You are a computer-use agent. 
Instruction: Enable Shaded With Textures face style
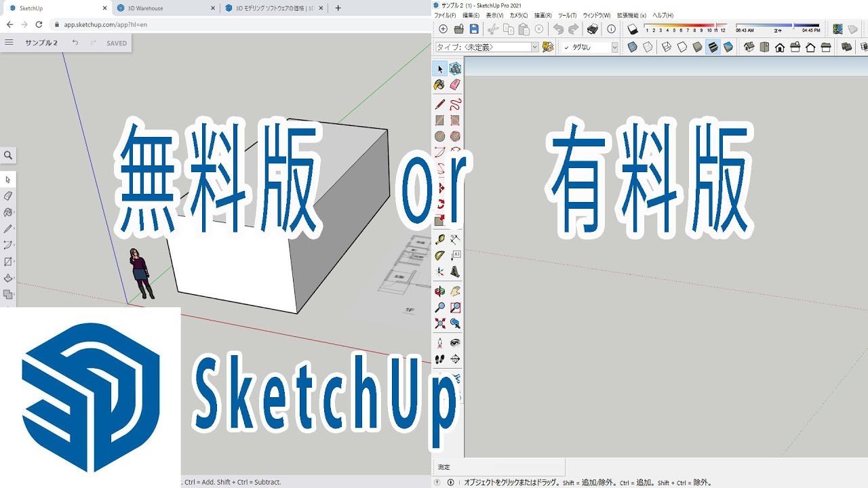coord(713,47)
